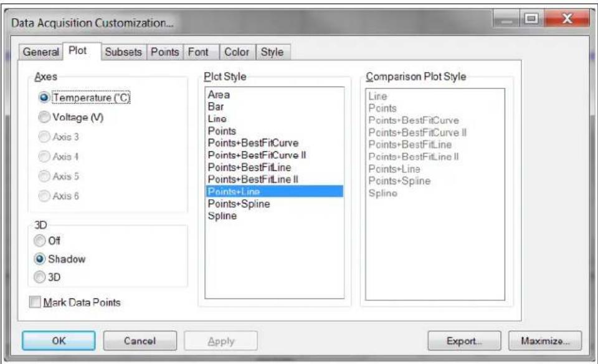Pick Points+BestFitCurve in Comparison Plot Style list
The image size is (598, 364).
435,120
